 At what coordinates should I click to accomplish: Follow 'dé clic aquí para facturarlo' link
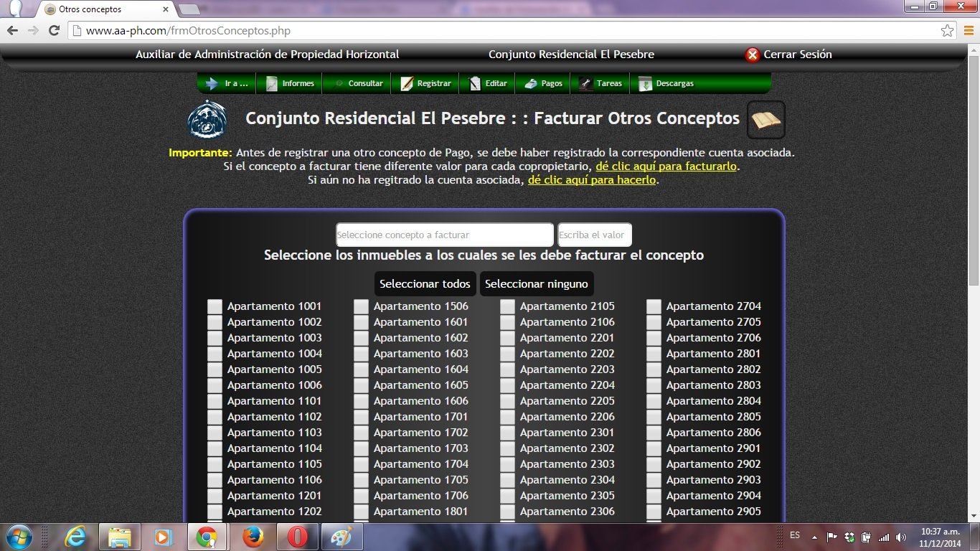pos(666,166)
